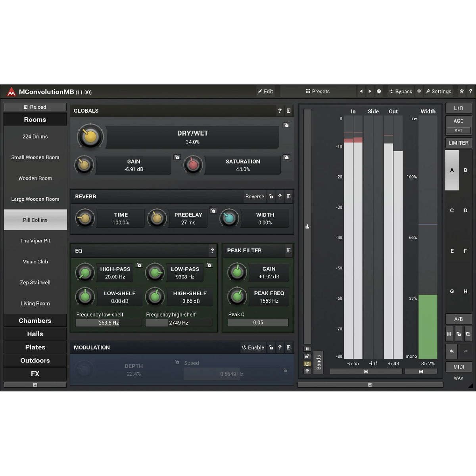Go to previous preset arrow
The width and height of the screenshot is (476, 476).
pos(361,91)
